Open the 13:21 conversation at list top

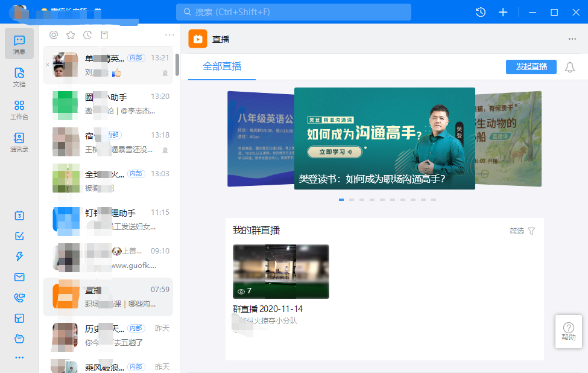[108, 65]
